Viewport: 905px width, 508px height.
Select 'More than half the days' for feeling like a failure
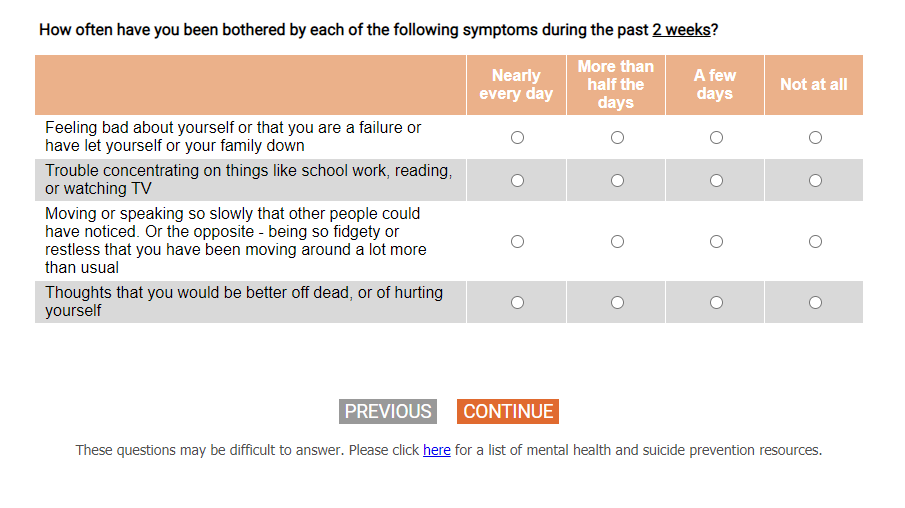(x=617, y=138)
